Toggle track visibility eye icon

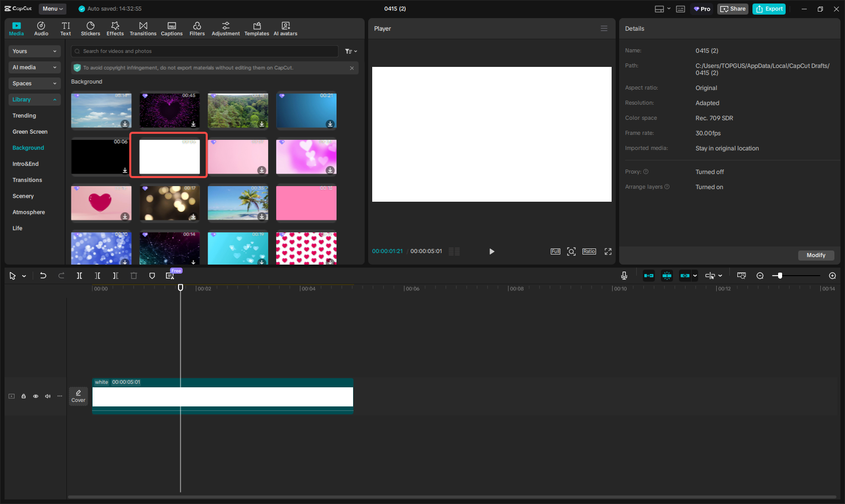point(36,396)
